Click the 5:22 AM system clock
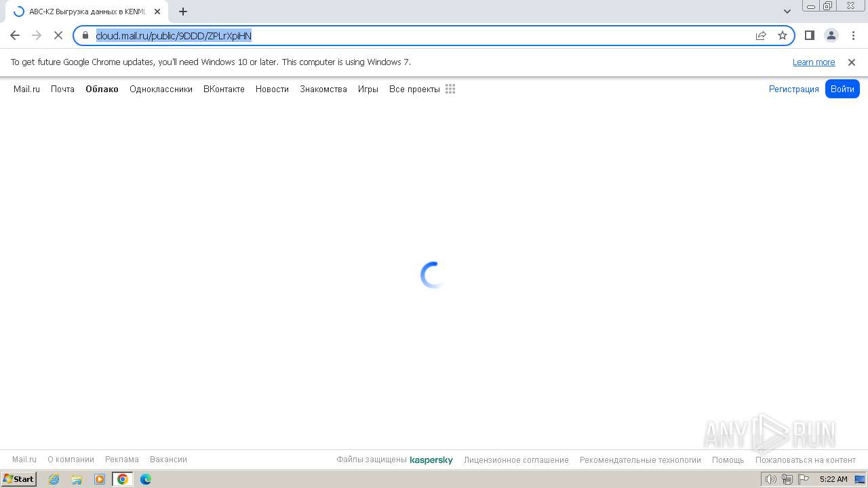The width and height of the screenshot is (868, 488). click(x=833, y=479)
